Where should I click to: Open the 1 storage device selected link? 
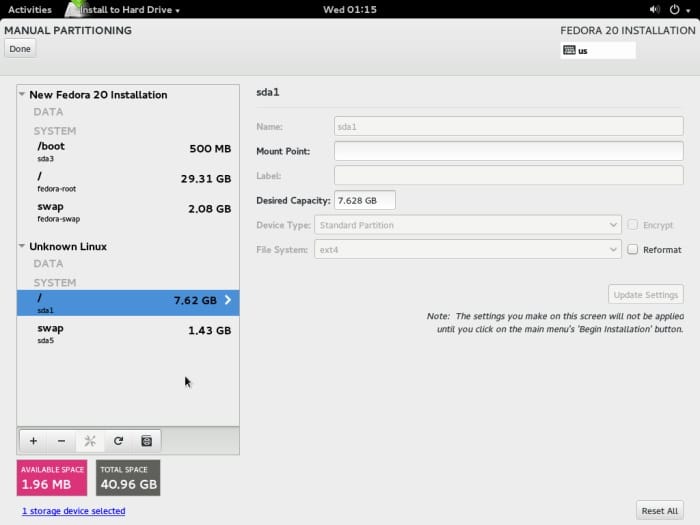(x=74, y=511)
